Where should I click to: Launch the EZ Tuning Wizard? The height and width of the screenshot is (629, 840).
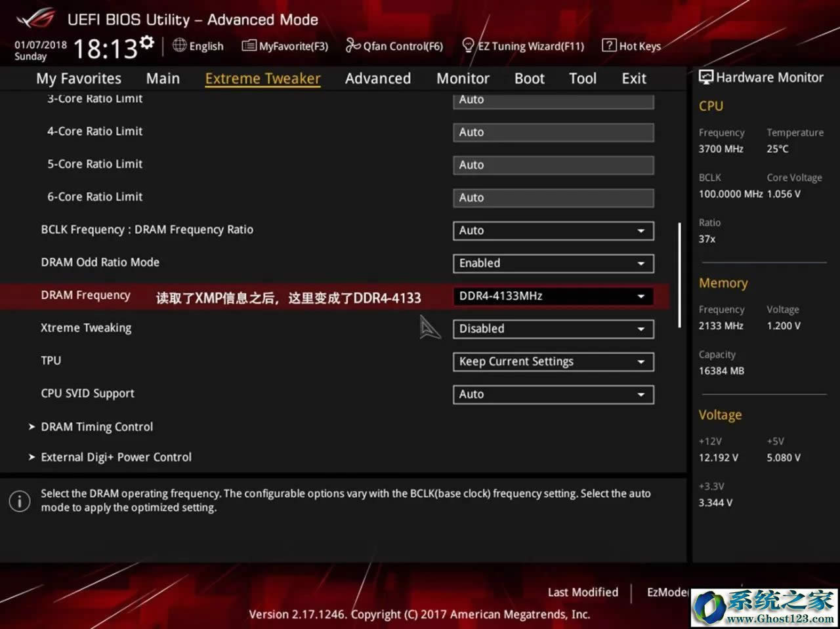[523, 46]
